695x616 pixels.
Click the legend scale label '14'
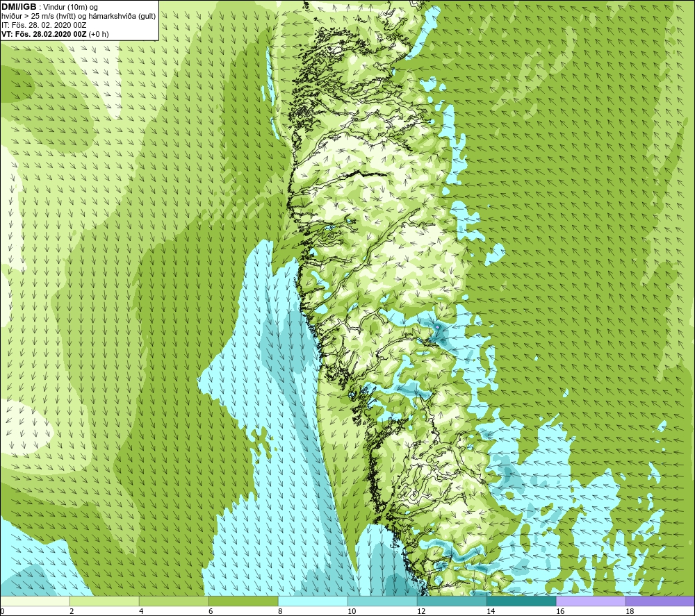pyautogui.click(x=491, y=612)
